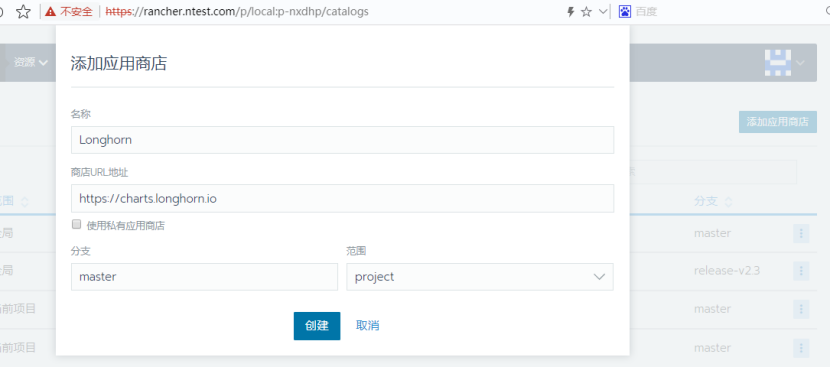Click the bookmark star icon left of address bar

point(23,12)
